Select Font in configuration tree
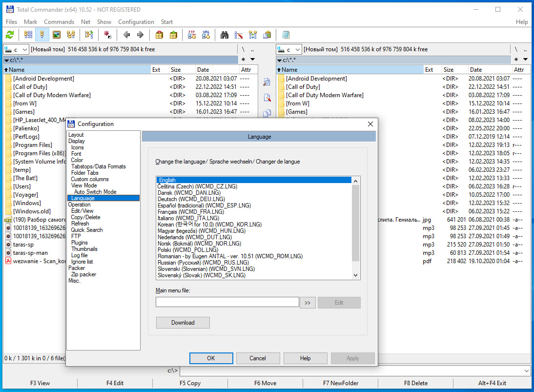Image resolution: width=534 pixels, height=392 pixels. point(76,154)
